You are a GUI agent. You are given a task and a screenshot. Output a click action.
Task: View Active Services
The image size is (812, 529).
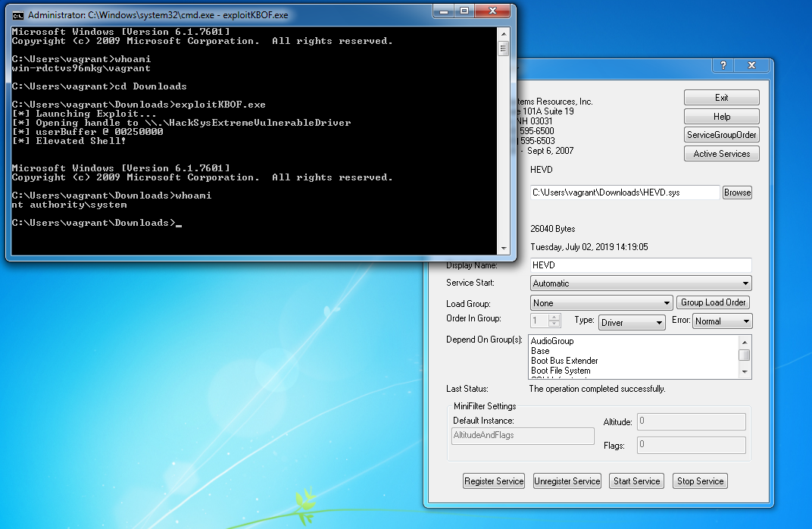[721, 154]
